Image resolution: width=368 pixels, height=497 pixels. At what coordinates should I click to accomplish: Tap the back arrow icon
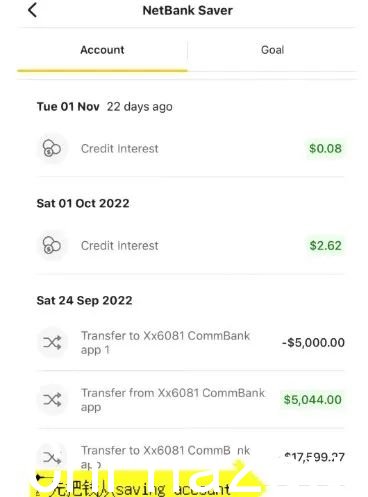pos(32,10)
